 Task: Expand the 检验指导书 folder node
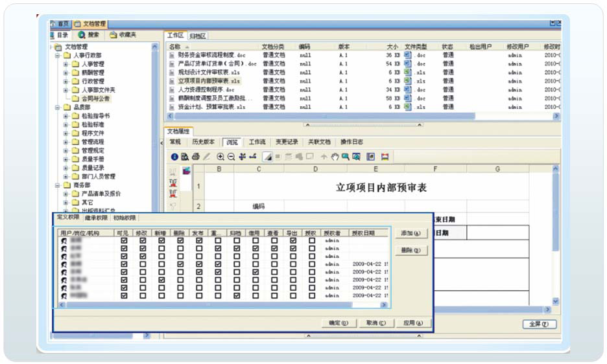pyautogui.click(x=65, y=116)
